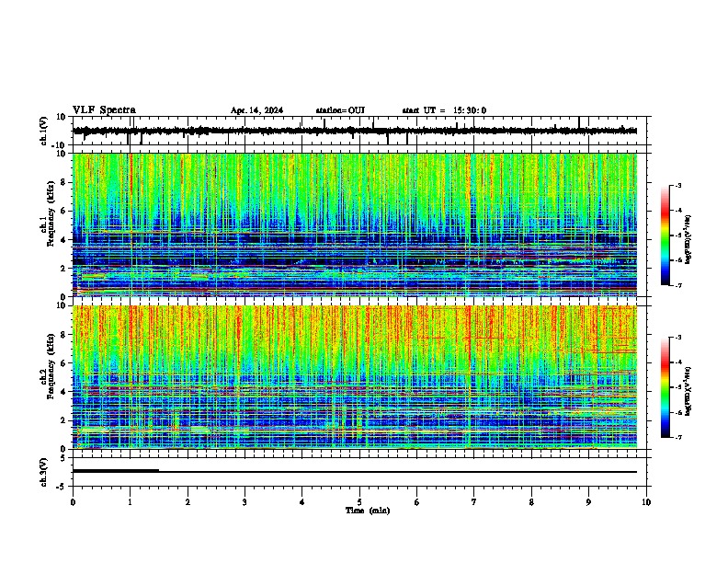
Task: Click the ch.1 Frequency (kHz) axis label
Action: point(47,213)
